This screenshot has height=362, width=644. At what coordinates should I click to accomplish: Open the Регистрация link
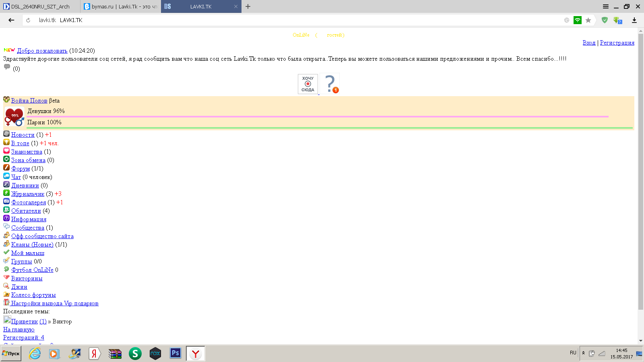coord(617,43)
